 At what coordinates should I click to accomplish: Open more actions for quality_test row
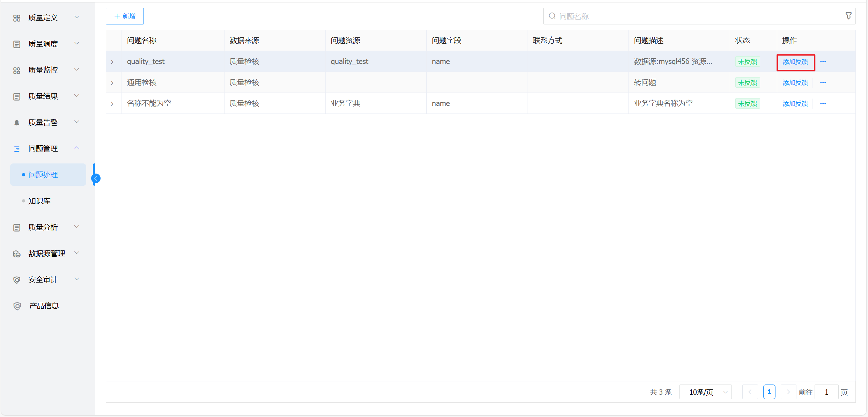pyautogui.click(x=823, y=62)
